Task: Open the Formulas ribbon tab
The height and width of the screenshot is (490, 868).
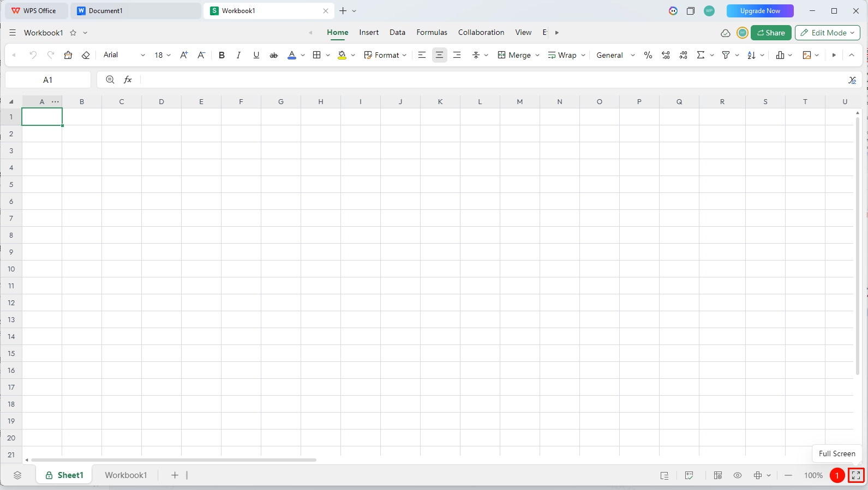Action: coord(432,33)
